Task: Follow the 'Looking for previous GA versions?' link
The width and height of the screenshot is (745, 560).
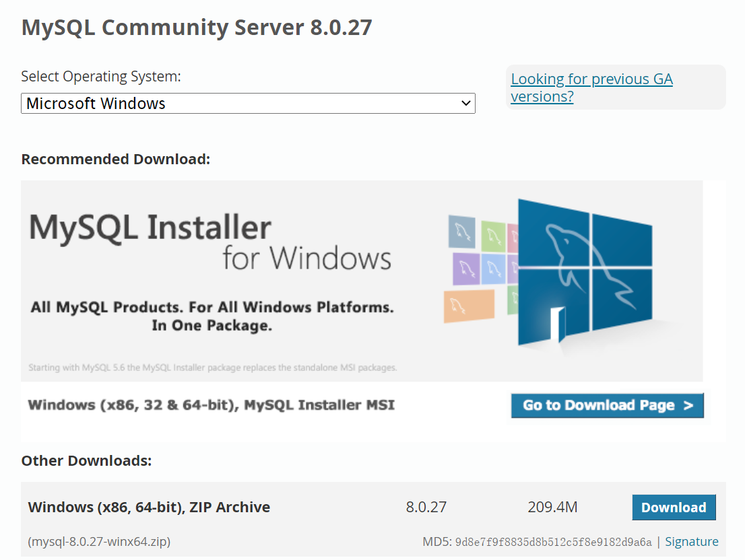Action: 591,87
